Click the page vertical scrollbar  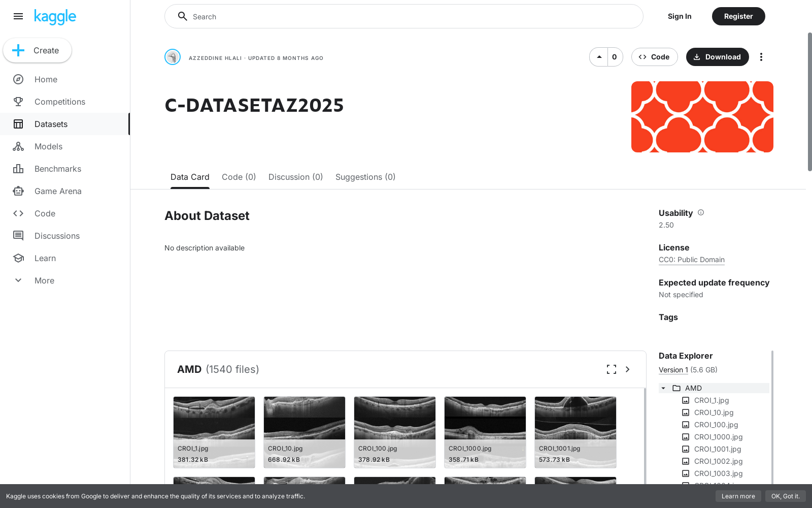pos(809,102)
